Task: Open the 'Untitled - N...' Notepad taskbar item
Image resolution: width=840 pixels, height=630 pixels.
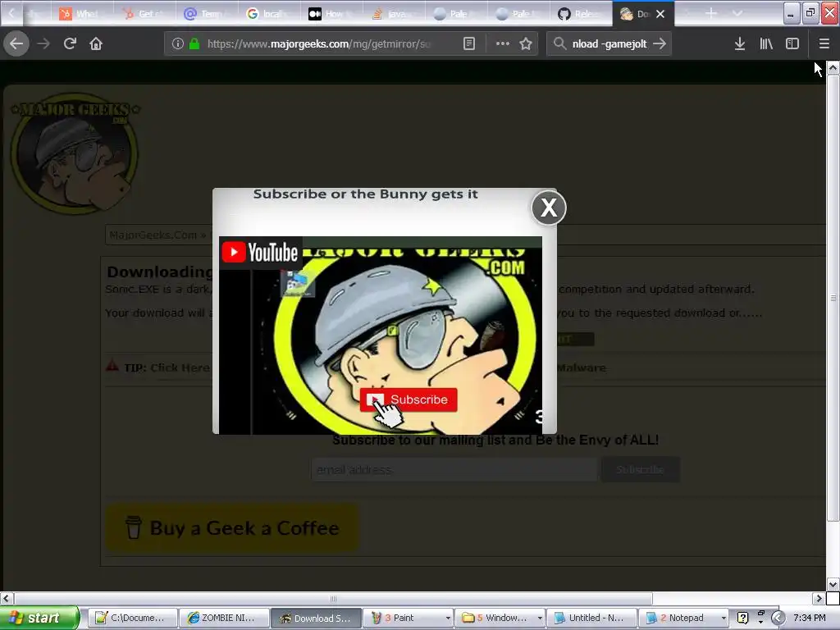Action: click(592, 618)
